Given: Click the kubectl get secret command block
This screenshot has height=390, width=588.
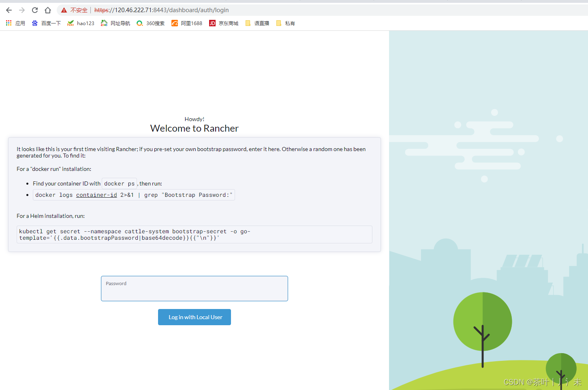Looking at the screenshot, I should click(195, 234).
